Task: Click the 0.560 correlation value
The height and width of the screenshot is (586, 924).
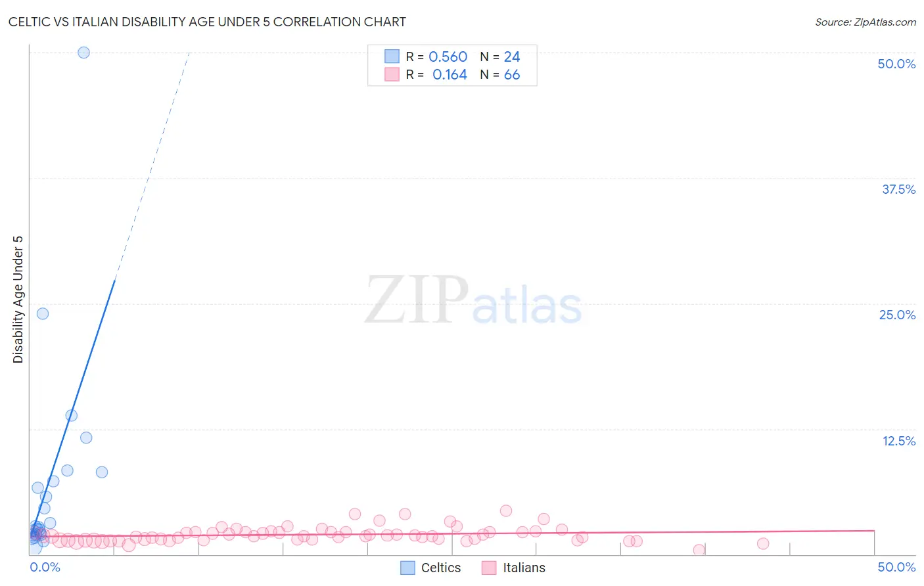Action: 448,56
